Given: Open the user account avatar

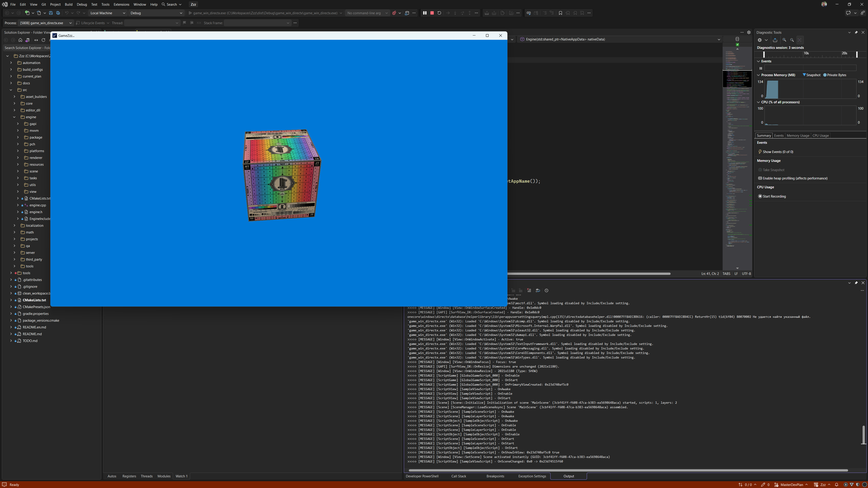Looking at the screenshot, I should (x=824, y=4).
